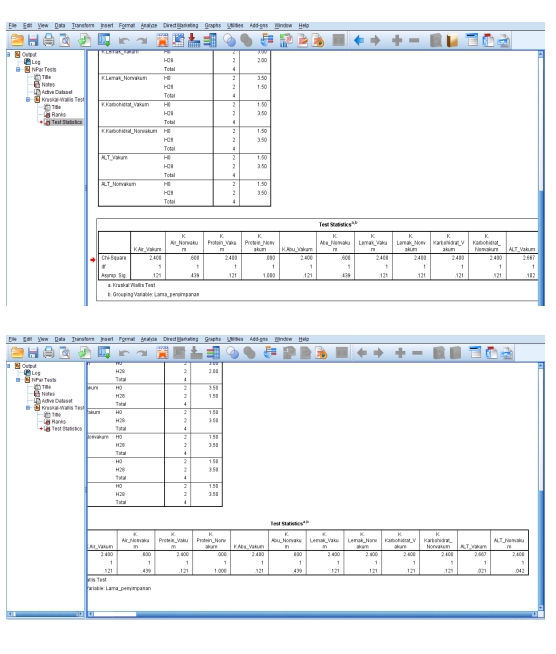The width and height of the screenshot is (556, 654).
Task: Click Collapse minus icon in upper window toolbar
Action: pos(414,40)
